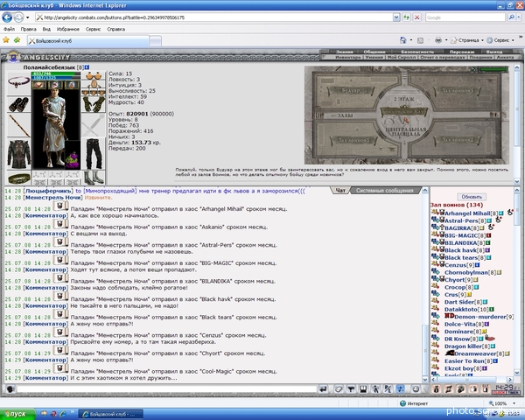525x420 pixels.
Task: Open the Безопасность top menu
Action: point(417,52)
